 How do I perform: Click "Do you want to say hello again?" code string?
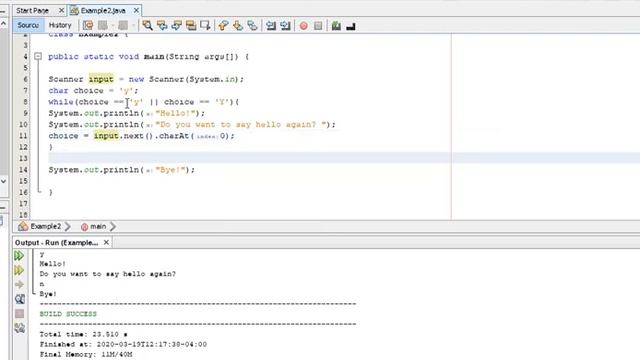[x=242, y=124]
